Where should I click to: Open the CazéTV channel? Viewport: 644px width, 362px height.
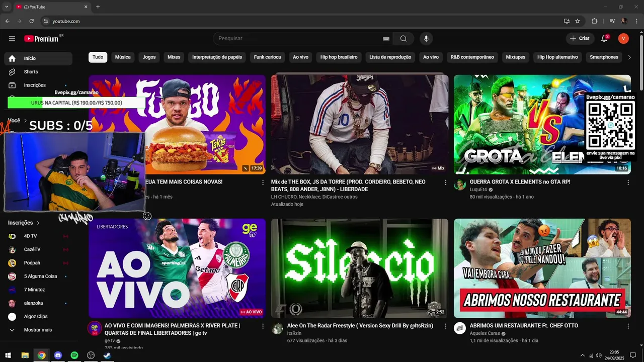coord(38,249)
